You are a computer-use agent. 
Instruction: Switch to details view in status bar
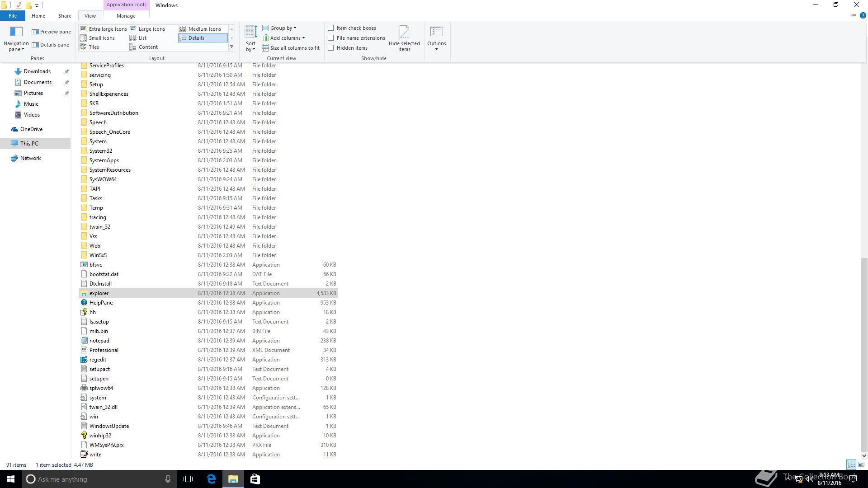[x=851, y=465]
